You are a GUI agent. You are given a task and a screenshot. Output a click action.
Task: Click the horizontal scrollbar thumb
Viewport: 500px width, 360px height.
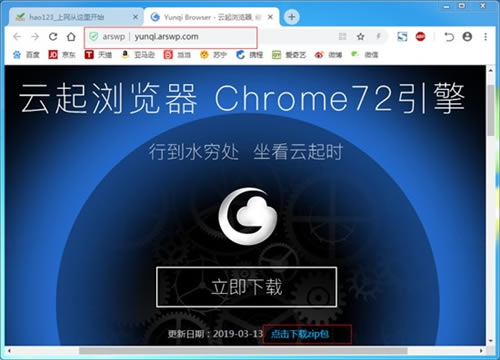click(x=243, y=351)
